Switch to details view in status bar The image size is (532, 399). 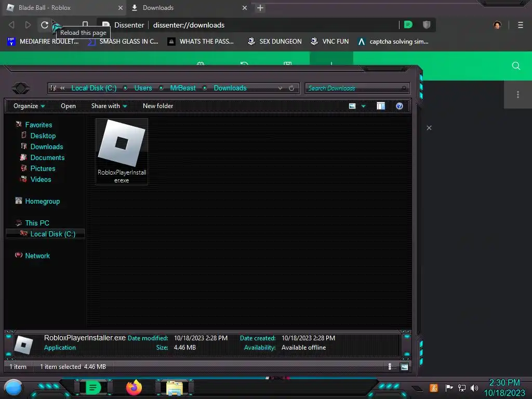390,366
